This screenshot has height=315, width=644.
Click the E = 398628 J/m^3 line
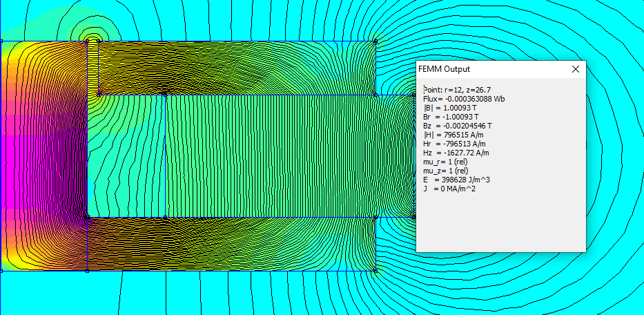click(x=456, y=180)
